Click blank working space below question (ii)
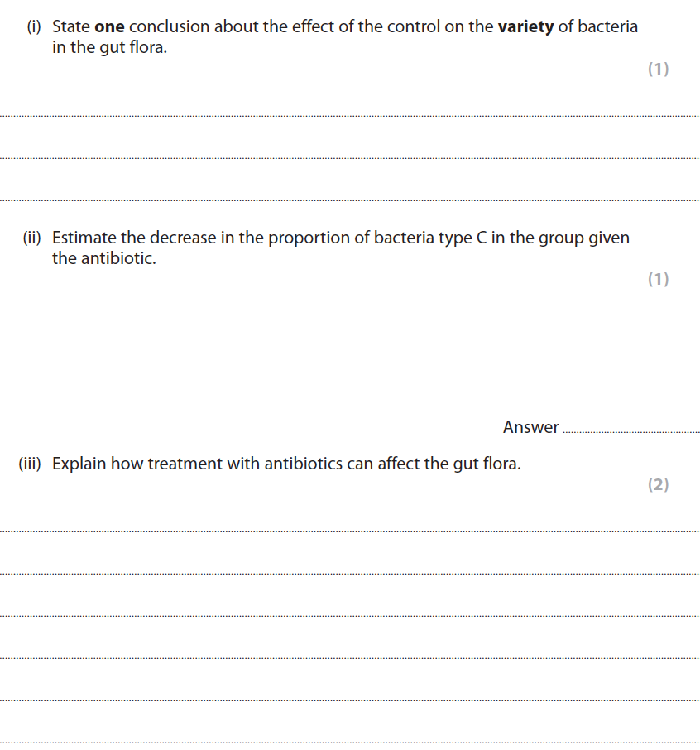This screenshot has width=700, height=750. tap(331, 348)
